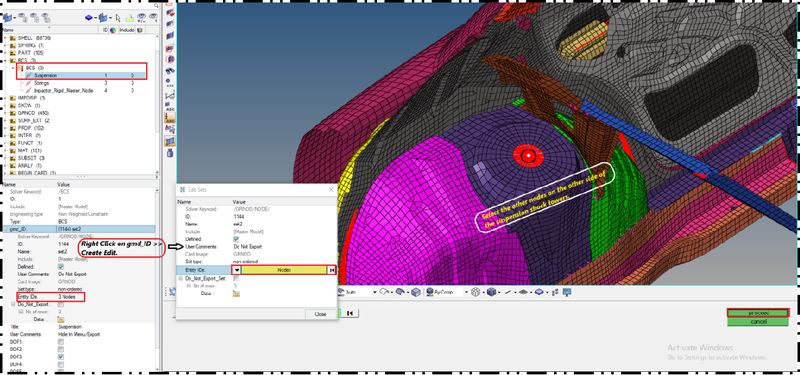Click the wireframe elements display icon
800x375 pixels.
[x=476, y=292]
